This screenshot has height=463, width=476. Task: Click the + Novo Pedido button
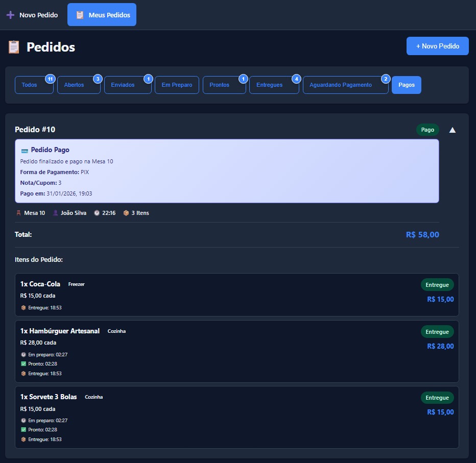click(437, 45)
